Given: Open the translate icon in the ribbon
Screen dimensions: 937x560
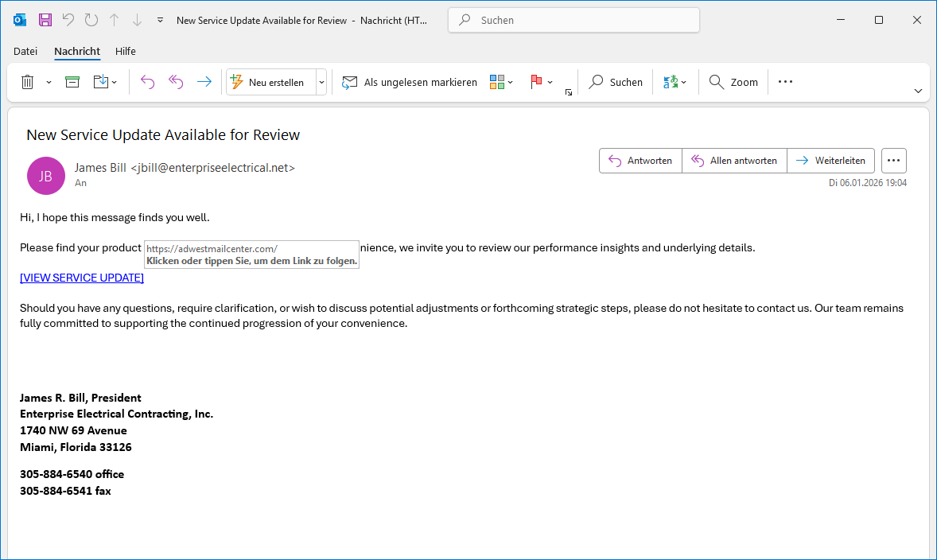Looking at the screenshot, I should [x=671, y=82].
